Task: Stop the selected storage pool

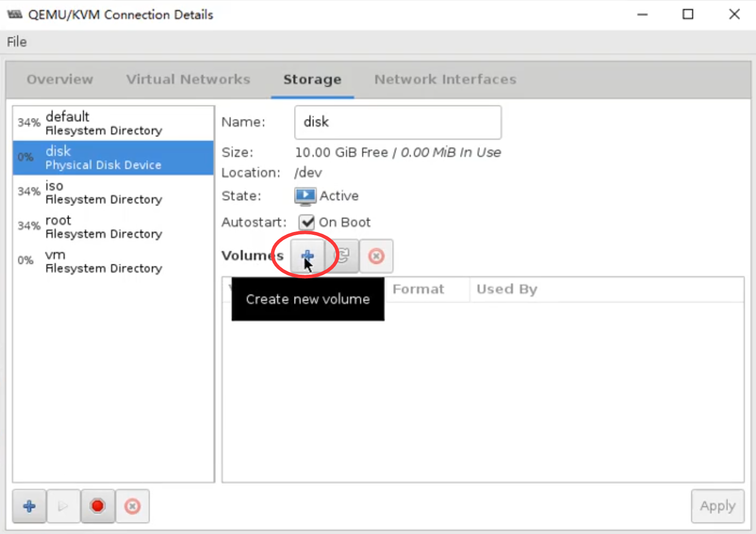Action: [97, 506]
